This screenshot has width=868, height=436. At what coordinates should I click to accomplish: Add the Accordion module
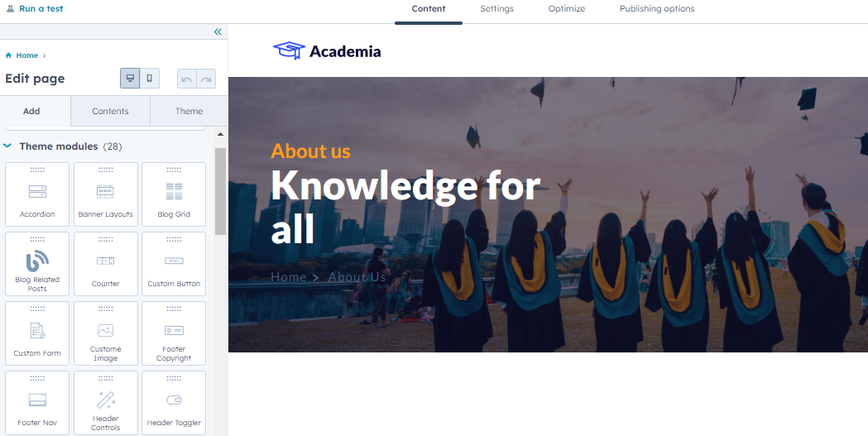pos(37,194)
